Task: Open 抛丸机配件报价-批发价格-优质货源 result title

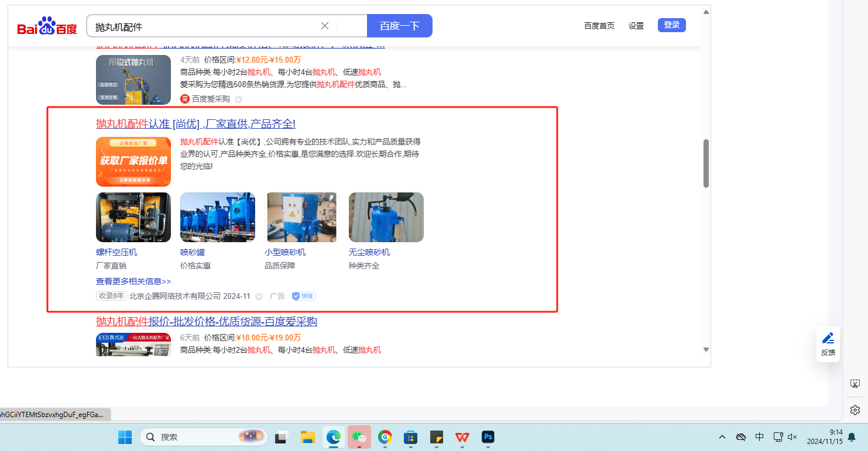Action: pyautogui.click(x=207, y=322)
